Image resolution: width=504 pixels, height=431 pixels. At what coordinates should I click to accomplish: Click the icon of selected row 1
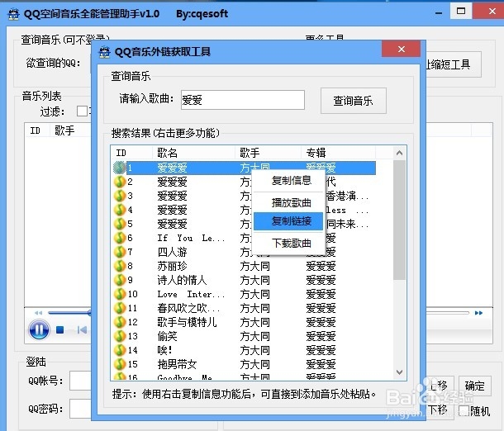pyautogui.click(x=120, y=168)
